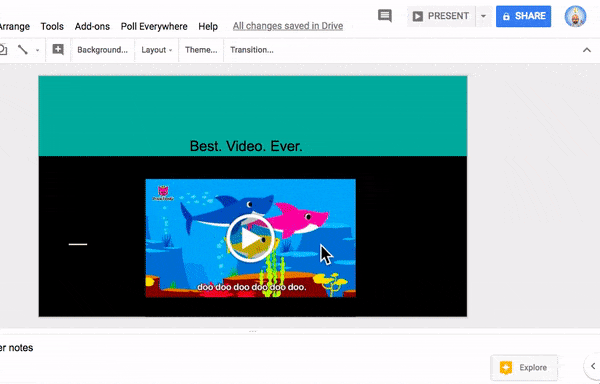
Task: Click the notes pane resize handle
Action: tap(253, 331)
